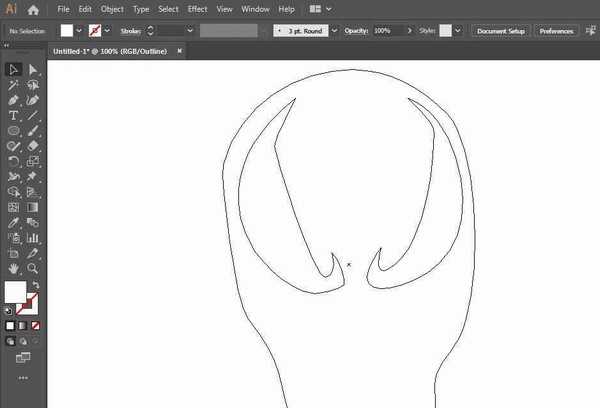Screen dimensions: 600x408
Task: Swap fill and stroke colors
Action: 36,285
